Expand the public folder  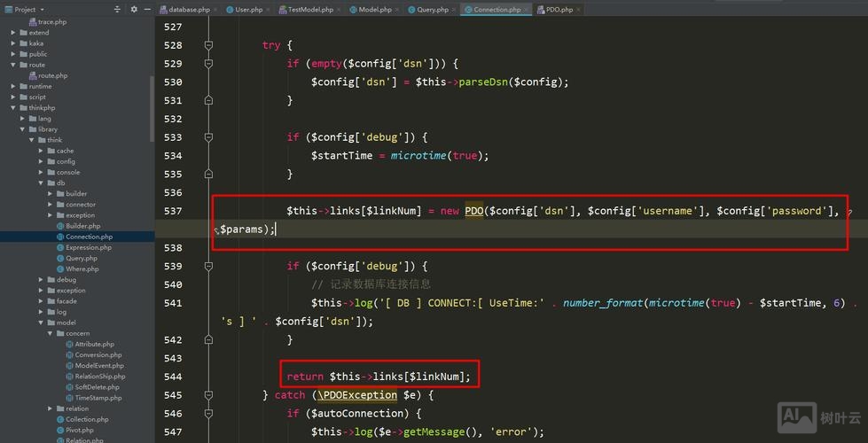click(x=13, y=54)
